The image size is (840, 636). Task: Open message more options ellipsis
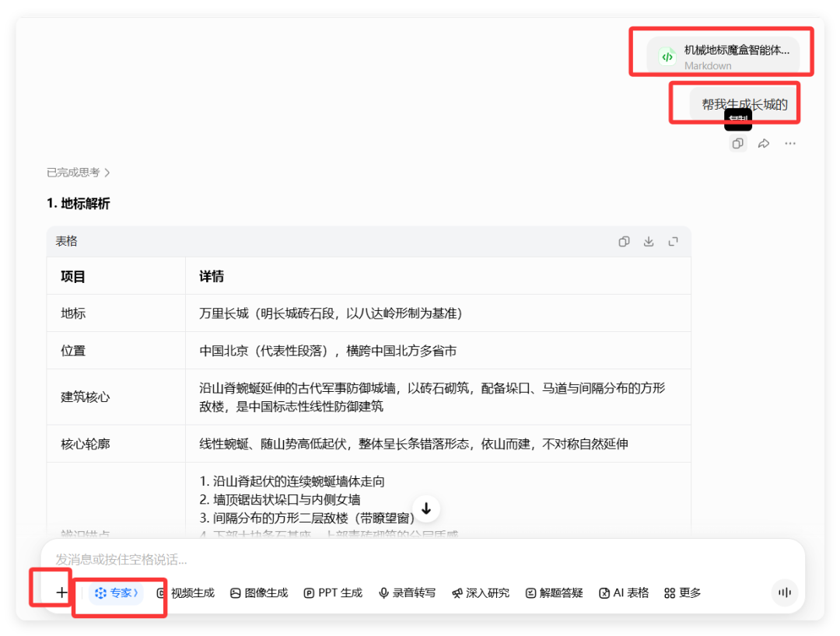790,144
